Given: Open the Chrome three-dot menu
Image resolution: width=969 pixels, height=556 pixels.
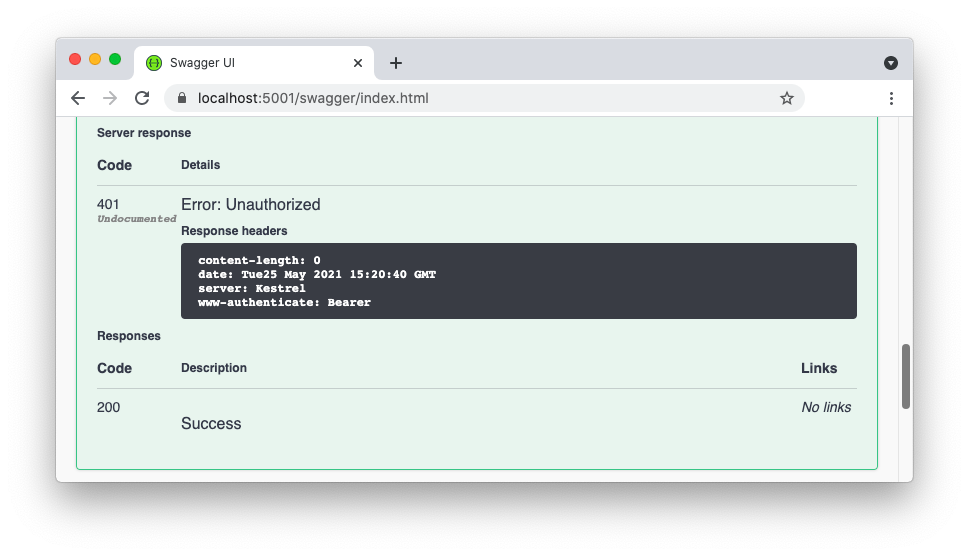Looking at the screenshot, I should point(891,98).
